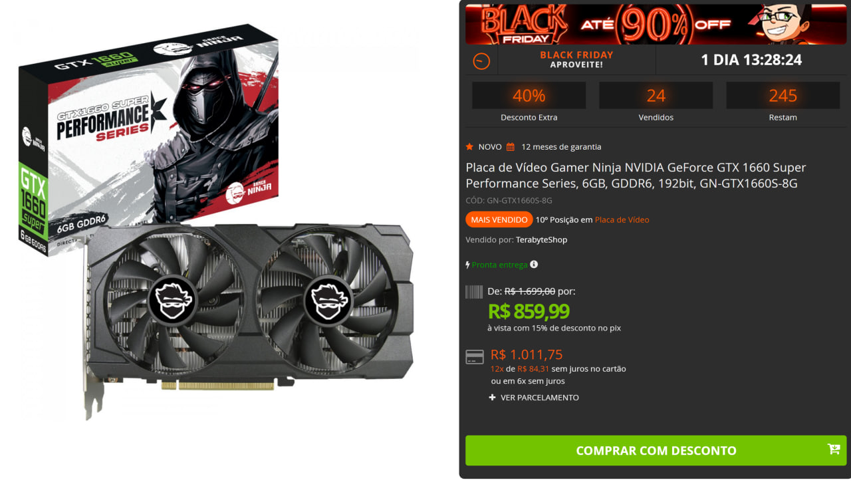Click the MAIS VENDIDO badge
The height and width of the screenshot is (504, 851).
pos(499,219)
